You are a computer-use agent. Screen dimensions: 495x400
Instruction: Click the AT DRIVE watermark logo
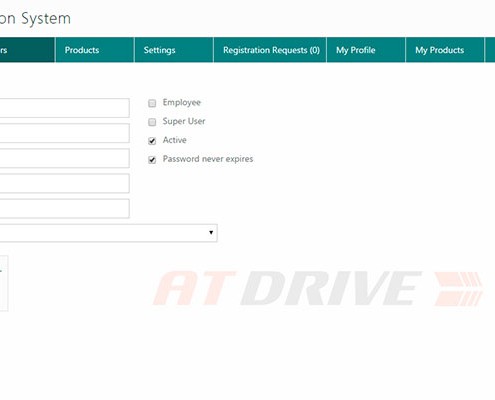tap(318, 288)
